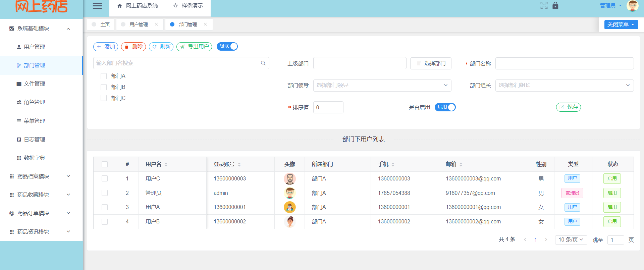Toggle the hamburger menu collapse icon
This screenshot has width=644, height=270.
click(x=97, y=6)
